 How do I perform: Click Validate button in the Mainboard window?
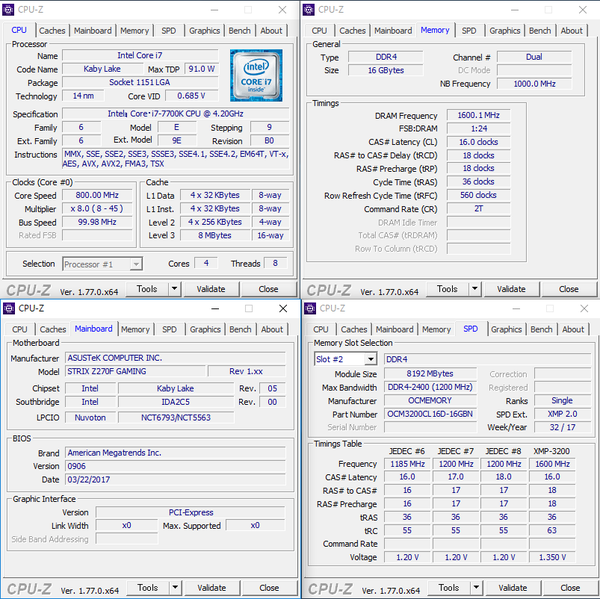[x=212, y=588]
